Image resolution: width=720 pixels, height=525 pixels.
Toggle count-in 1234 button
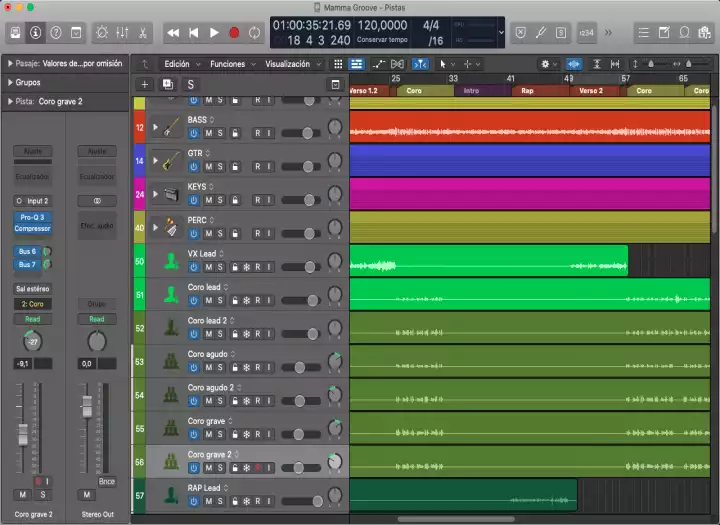point(586,33)
